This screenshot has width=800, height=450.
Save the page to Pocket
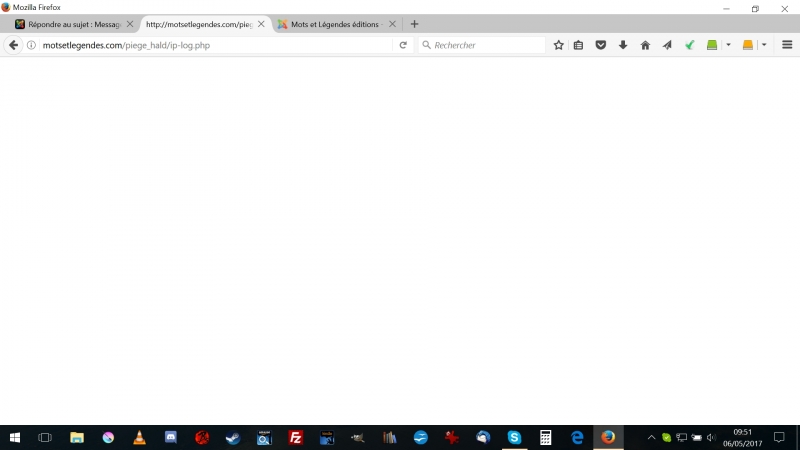pos(601,45)
